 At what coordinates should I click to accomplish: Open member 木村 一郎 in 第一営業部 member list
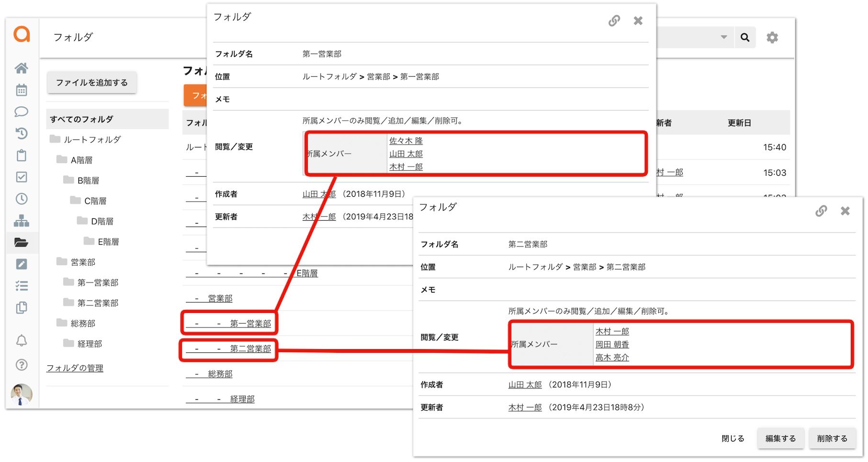pos(406,167)
